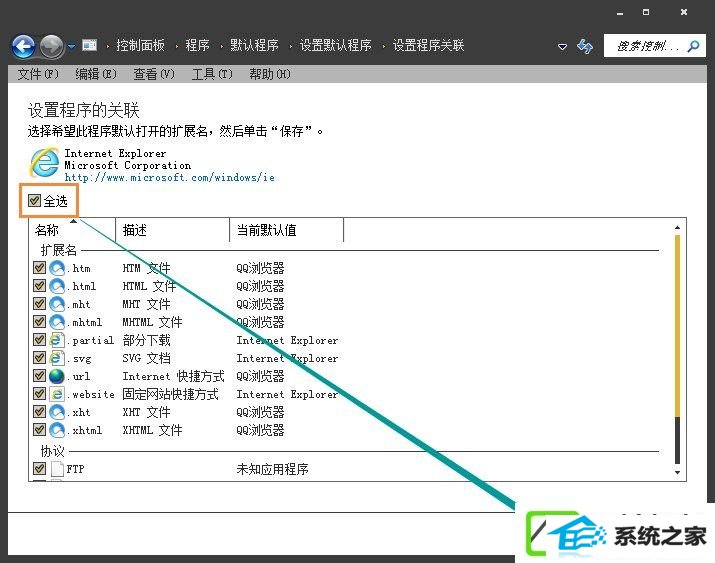Uncheck the .xht checkbox
The image size is (715, 563).
[39, 412]
